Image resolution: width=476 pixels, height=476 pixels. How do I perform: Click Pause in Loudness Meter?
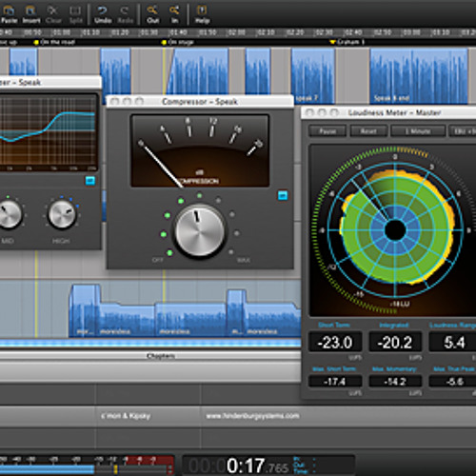327,131
